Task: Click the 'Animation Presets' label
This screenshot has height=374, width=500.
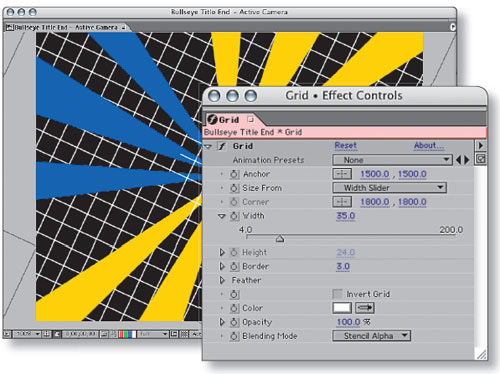Action: (268, 160)
